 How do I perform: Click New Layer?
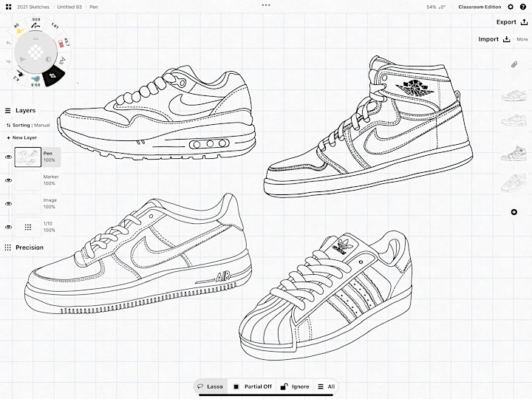pyautogui.click(x=21, y=137)
